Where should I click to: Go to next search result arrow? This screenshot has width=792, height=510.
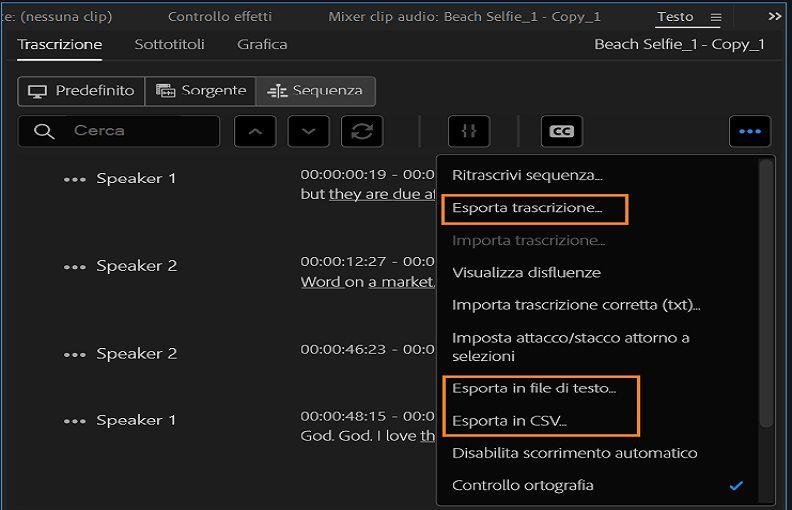309,131
